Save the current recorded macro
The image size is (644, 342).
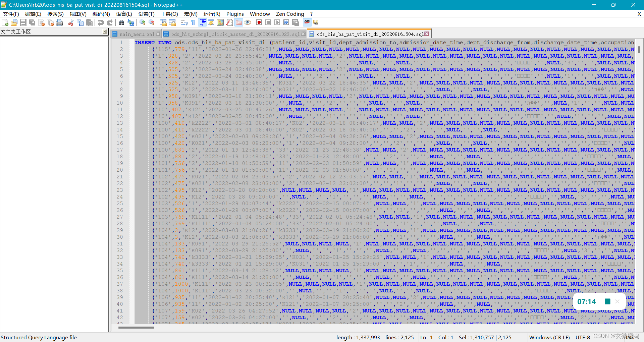295,22
